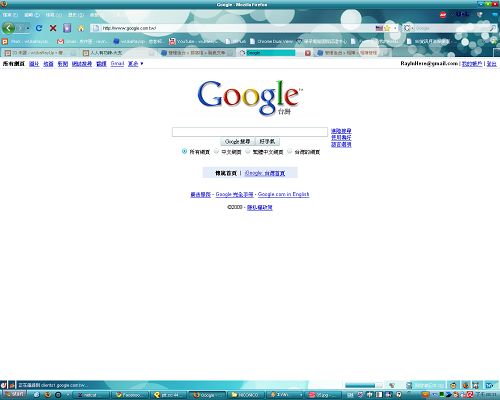Open the YouTube bookmark in bookmarks toolbar

[193, 41]
